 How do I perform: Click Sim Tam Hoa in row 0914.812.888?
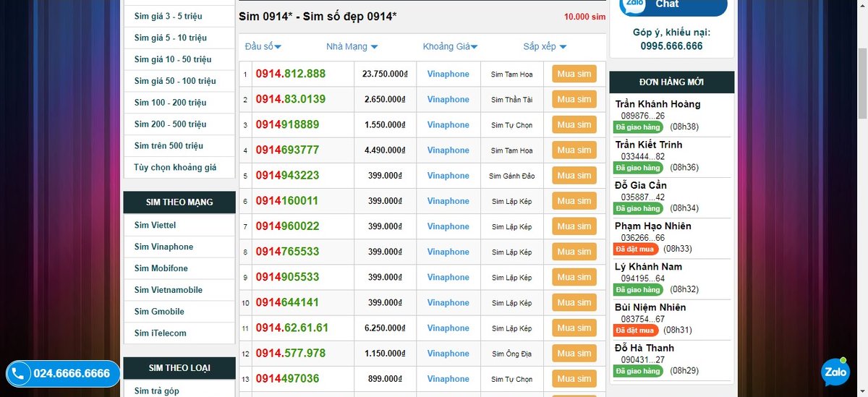tap(511, 74)
